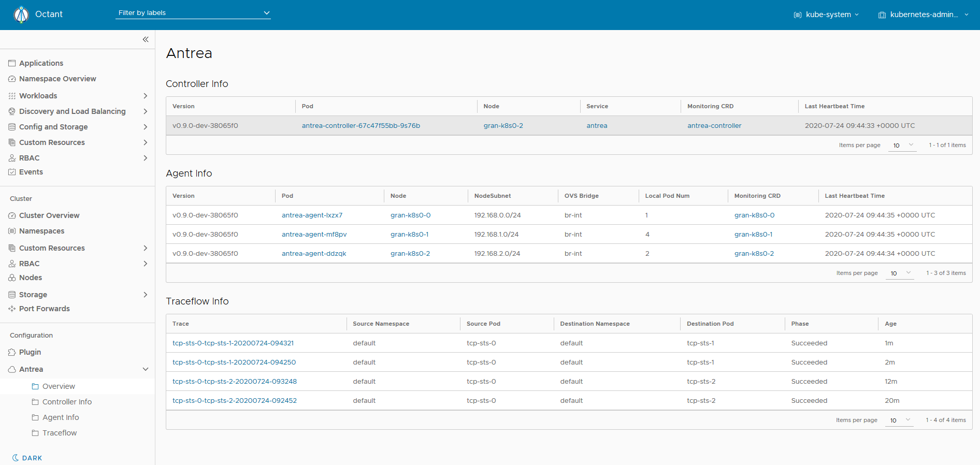Open the kube-system namespace selector
980x465 pixels.
coord(827,14)
